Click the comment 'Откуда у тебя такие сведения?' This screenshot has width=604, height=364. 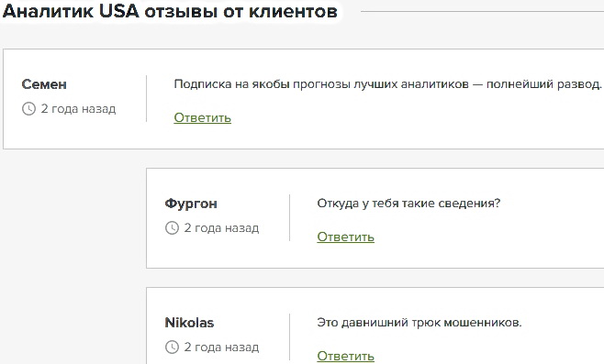(408, 204)
